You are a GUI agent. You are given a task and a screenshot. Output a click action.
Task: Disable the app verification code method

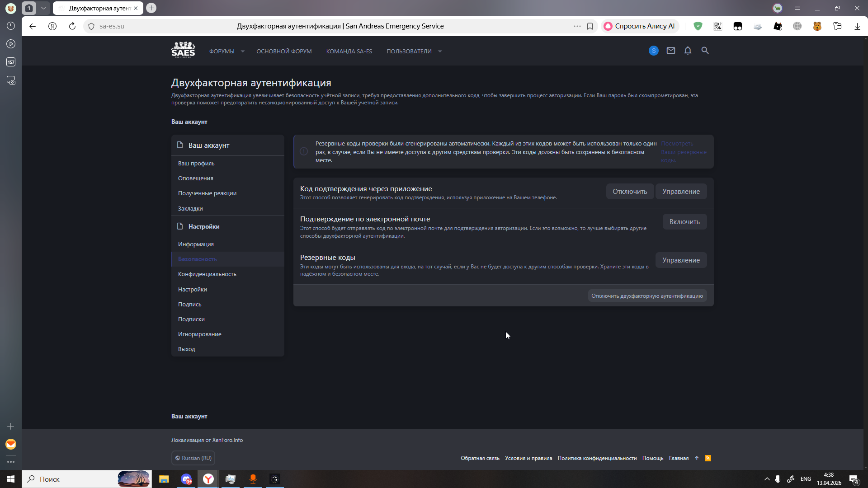point(629,192)
